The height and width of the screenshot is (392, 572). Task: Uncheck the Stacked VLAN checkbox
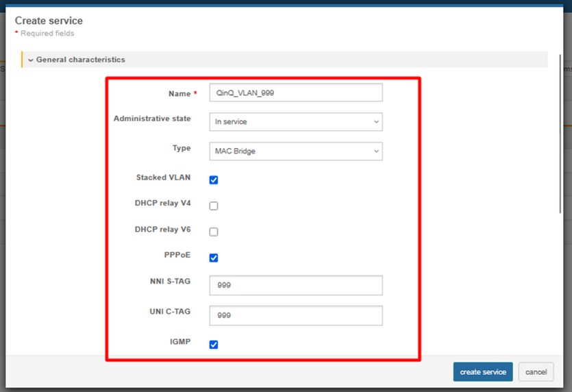pos(214,180)
